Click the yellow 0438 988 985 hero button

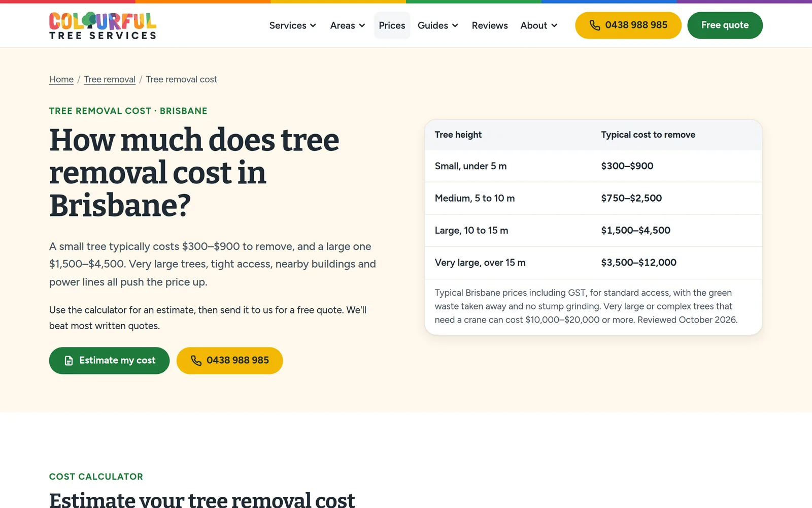click(229, 361)
